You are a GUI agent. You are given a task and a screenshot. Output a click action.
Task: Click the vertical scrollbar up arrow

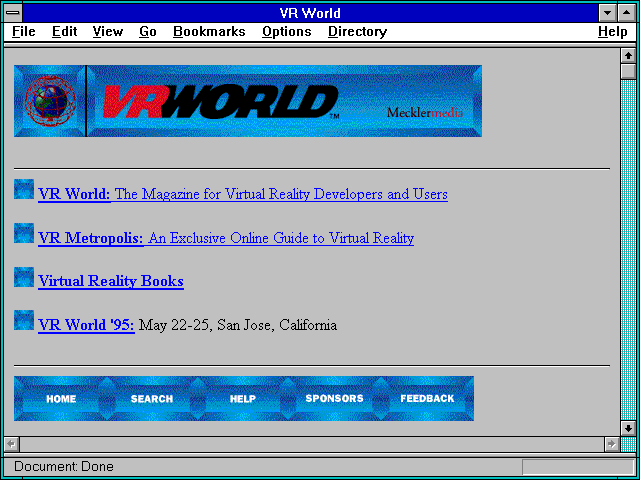[628, 56]
